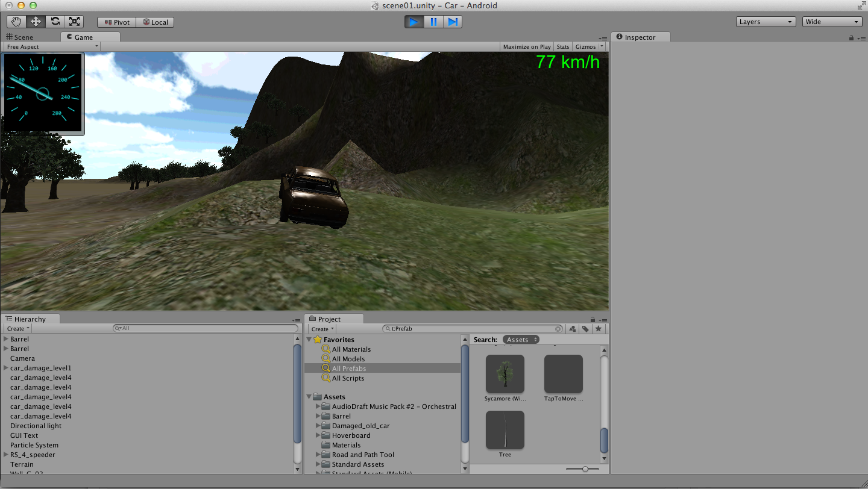The width and height of the screenshot is (868, 489).
Task: Open search by type filter icon
Action: point(573,329)
